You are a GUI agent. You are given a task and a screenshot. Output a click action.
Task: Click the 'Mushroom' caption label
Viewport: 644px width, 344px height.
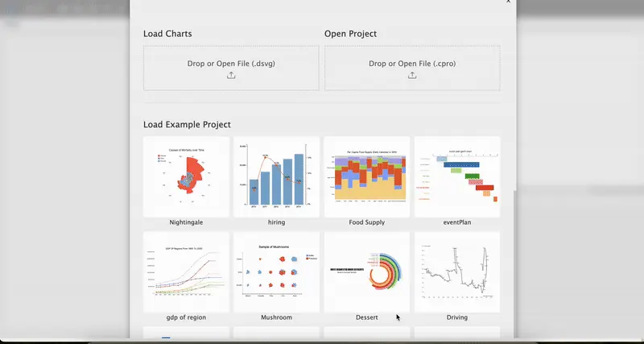(276, 317)
